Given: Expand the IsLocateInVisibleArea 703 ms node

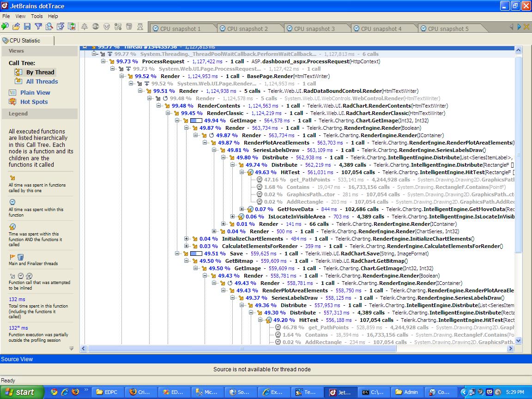Looking at the screenshot, I should point(233,217).
